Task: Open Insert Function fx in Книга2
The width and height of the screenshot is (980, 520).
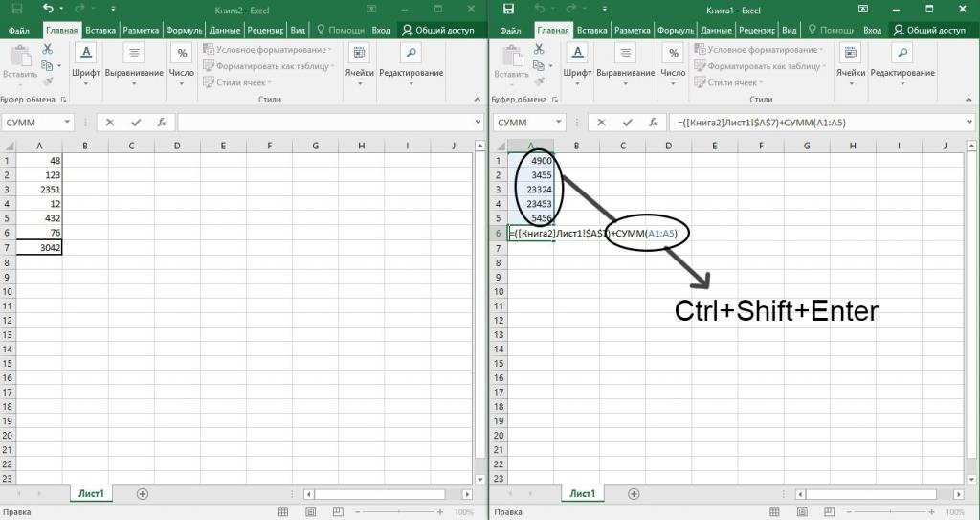Action: [x=161, y=123]
